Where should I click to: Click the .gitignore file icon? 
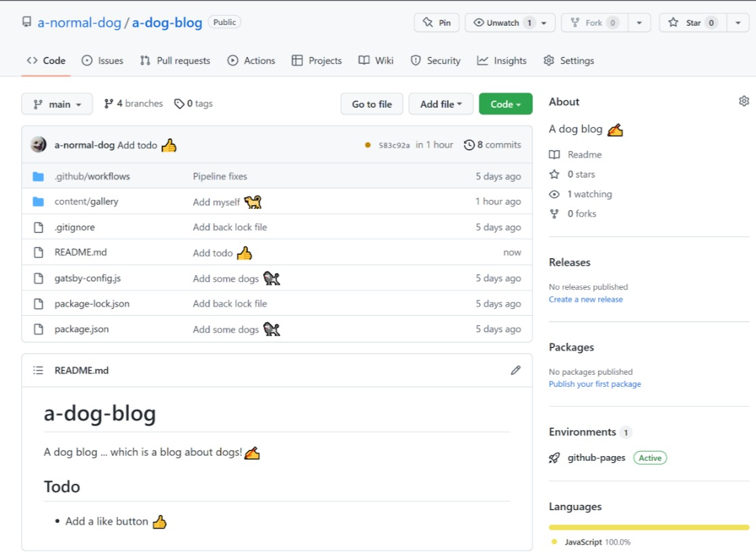click(38, 227)
